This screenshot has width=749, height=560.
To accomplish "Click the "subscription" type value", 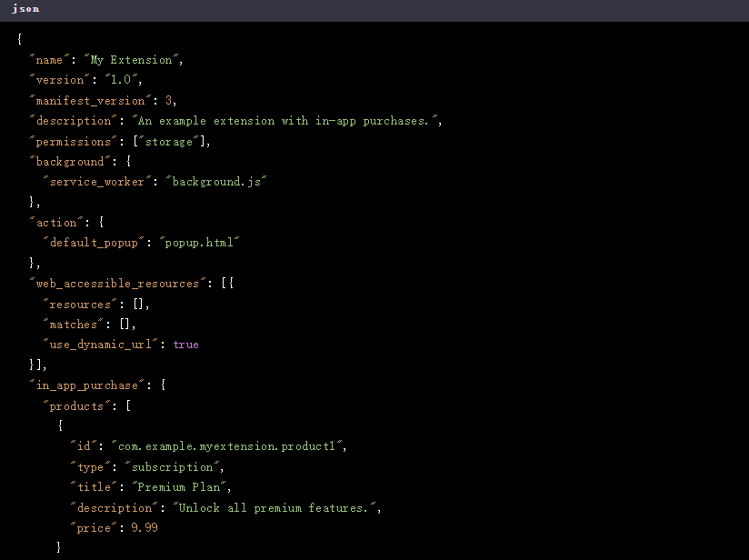I will click(172, 466).
